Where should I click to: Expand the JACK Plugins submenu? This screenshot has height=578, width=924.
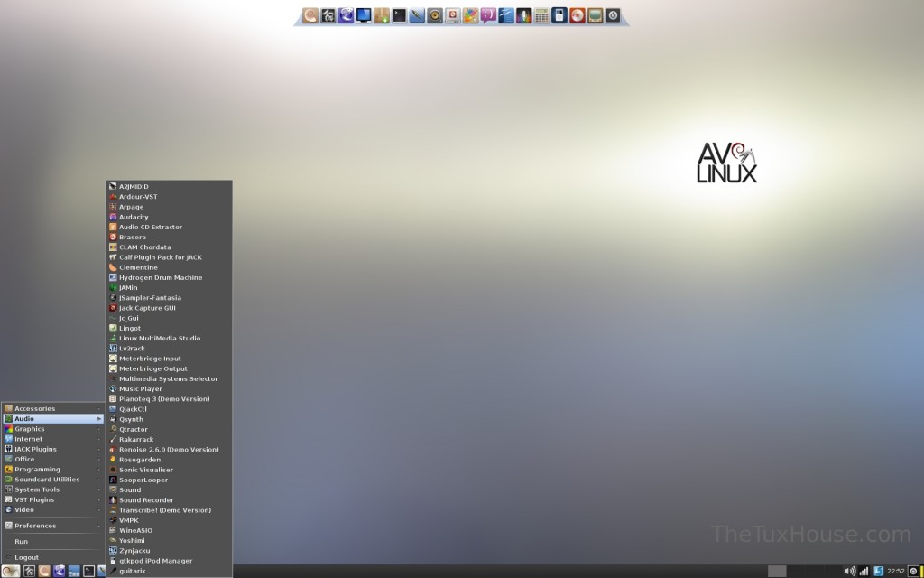pyautogui.click(x=53, y=449)
